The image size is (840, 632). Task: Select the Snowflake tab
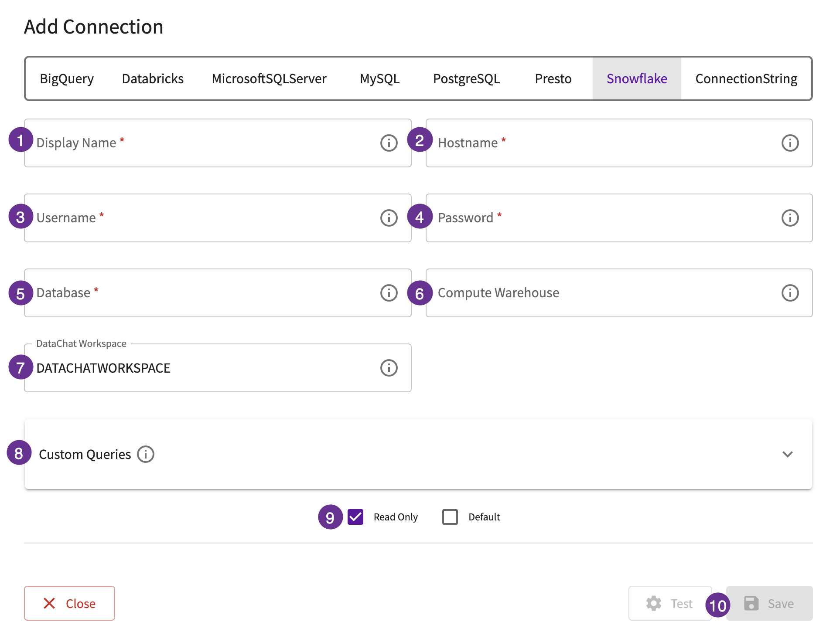(637, 78)
